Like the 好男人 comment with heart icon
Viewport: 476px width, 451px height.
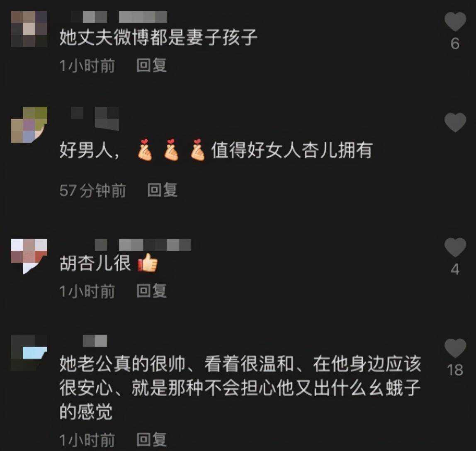[455, 122]
